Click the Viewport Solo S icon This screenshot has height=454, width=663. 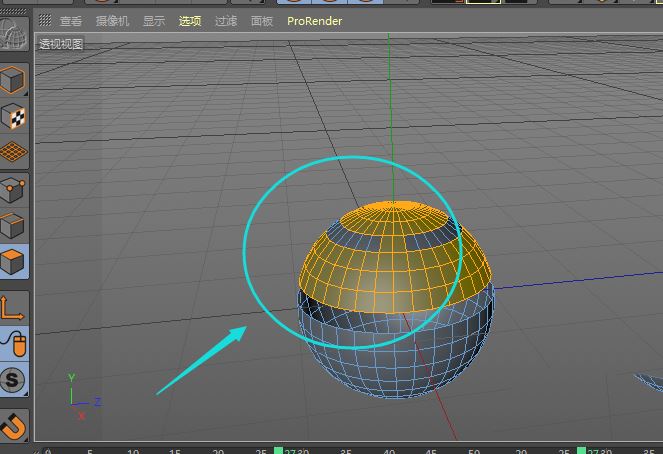(x=14, y=380)
